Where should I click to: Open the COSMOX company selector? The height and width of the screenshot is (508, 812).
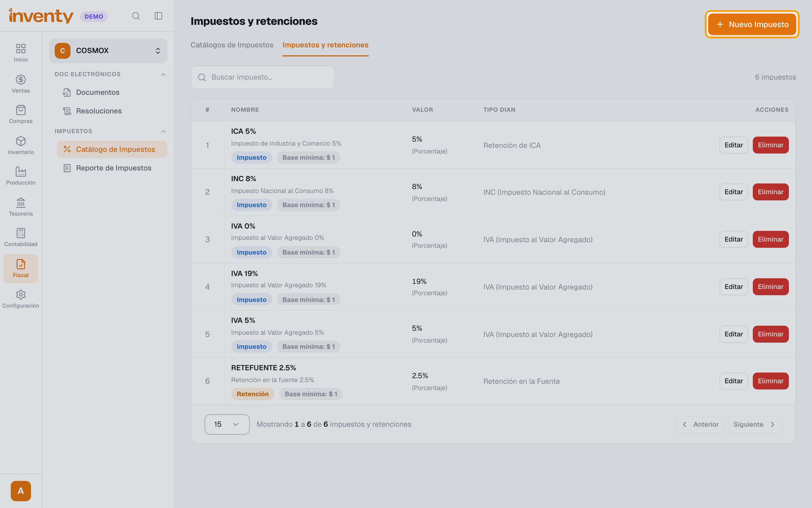(x=108, y=51)
